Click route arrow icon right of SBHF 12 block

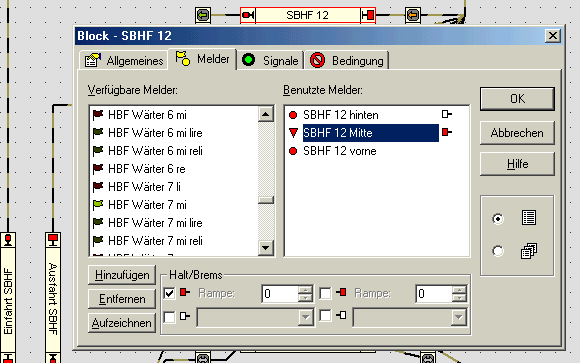413,15
